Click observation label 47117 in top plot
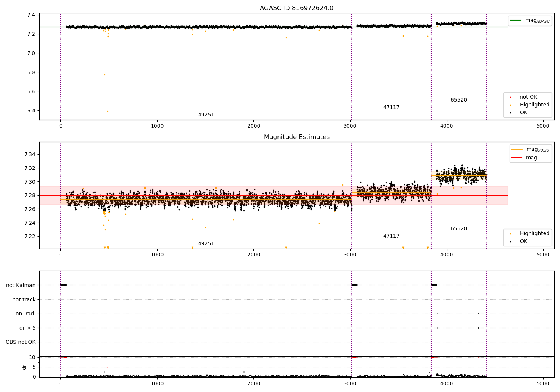Image resolution: width=560 pixels, height=392 pixels. click(x=391, y=108)
